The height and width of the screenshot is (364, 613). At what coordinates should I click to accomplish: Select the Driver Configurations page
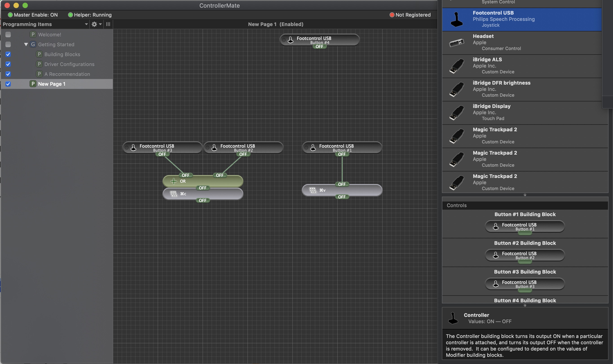(x=69, y=64)
